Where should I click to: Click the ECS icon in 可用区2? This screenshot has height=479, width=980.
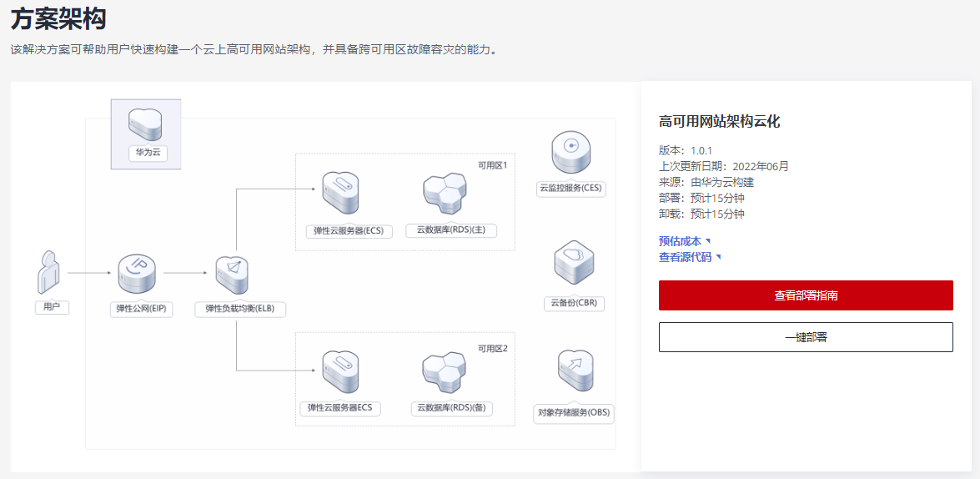(340, 373)
